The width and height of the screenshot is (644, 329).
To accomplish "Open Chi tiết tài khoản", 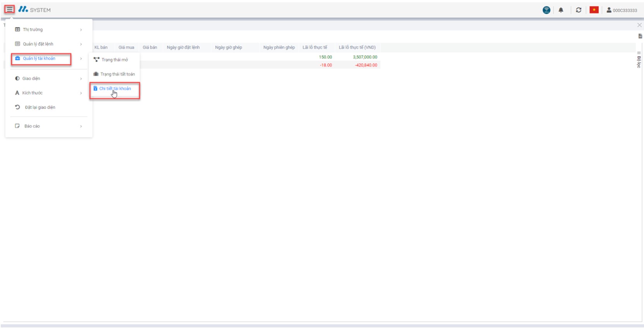I will pyautogui.click(x=115, y=89).
